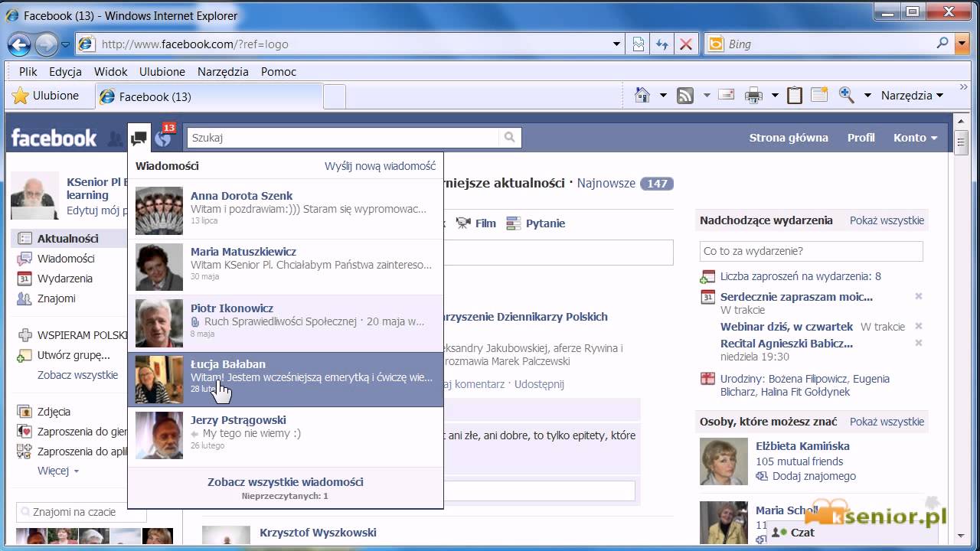The width and height of the screenshot is (980, 551).
Task: Click Najnowsze feed link
Action: tap(606, 183)
